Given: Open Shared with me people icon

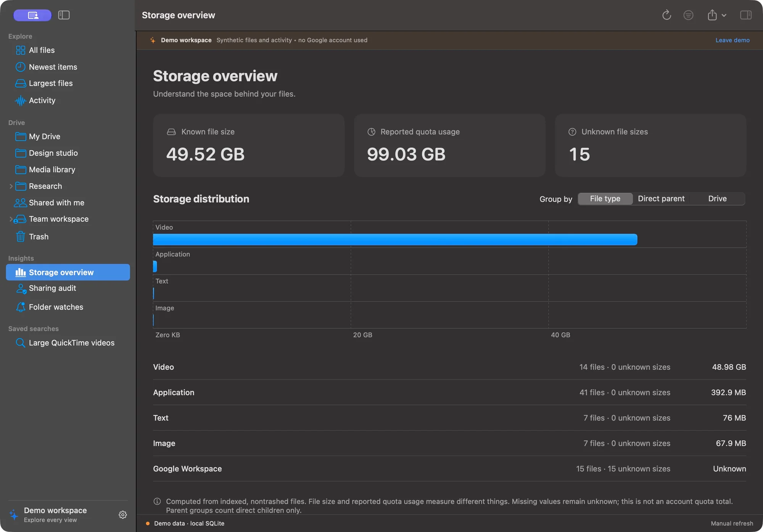Looking at the screenshot, I should pyautogui.click(x=20, y=203).
